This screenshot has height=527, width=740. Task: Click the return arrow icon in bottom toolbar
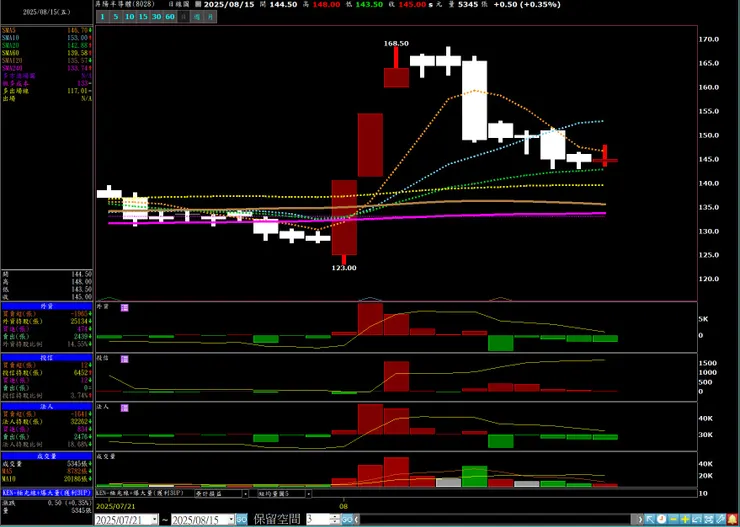click(x=697, y=519)
